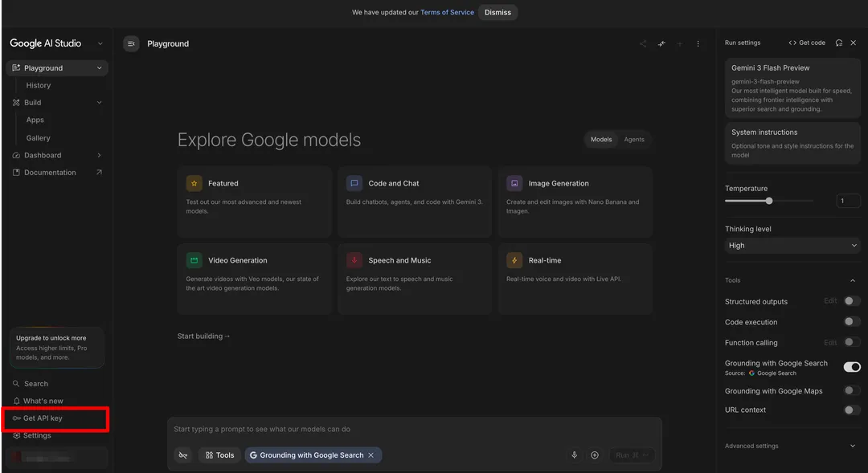
Task: Enable the Code execution switch
Action: click(x=851, y=321)
